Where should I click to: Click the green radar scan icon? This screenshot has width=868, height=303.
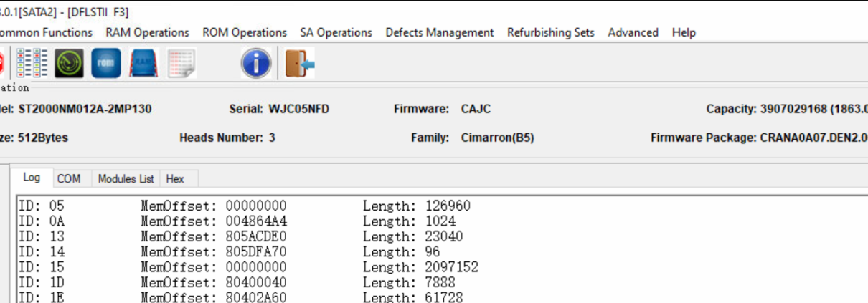[x=70, y=63]
